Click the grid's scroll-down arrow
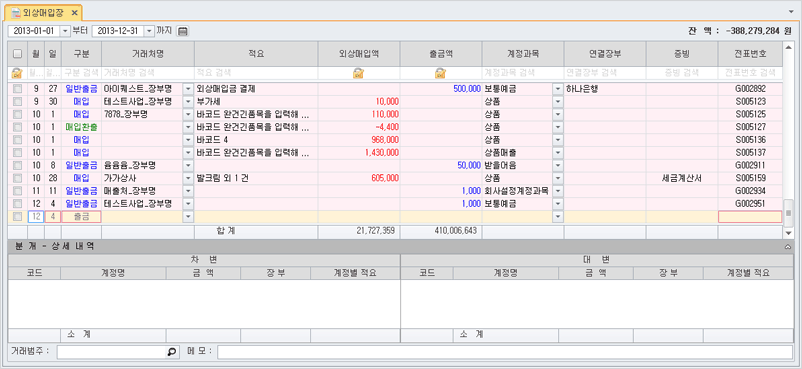 point(788,233)
